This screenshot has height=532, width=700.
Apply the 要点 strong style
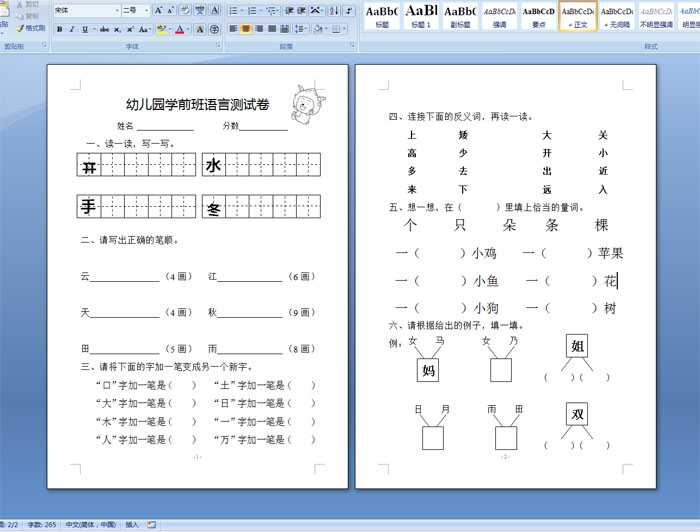point(539,17)
